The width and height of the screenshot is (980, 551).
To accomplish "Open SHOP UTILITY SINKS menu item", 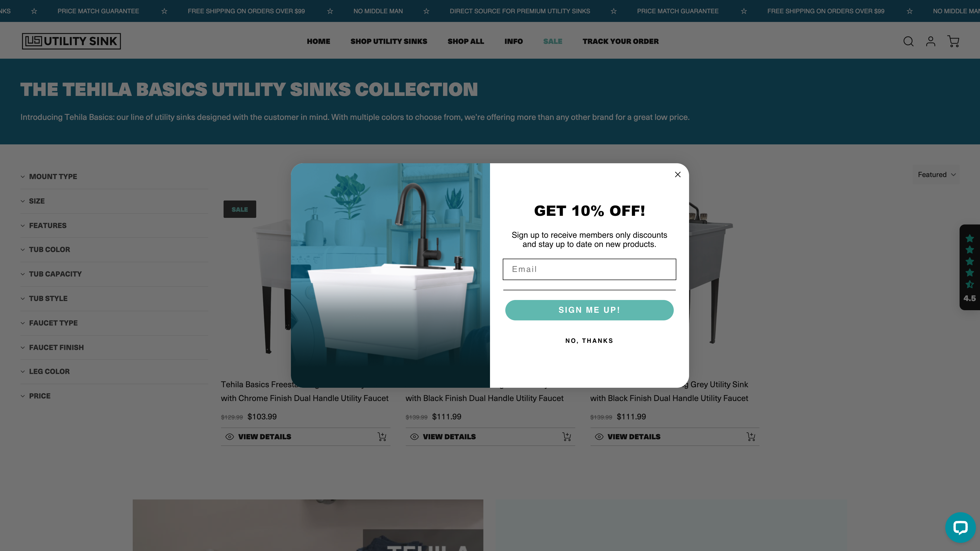I will point(389,41).
